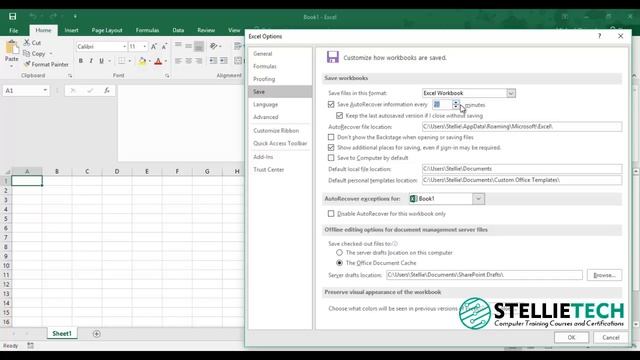Open the Orientation text rotation tool
The image size is (640, 360).
(213, 46)
